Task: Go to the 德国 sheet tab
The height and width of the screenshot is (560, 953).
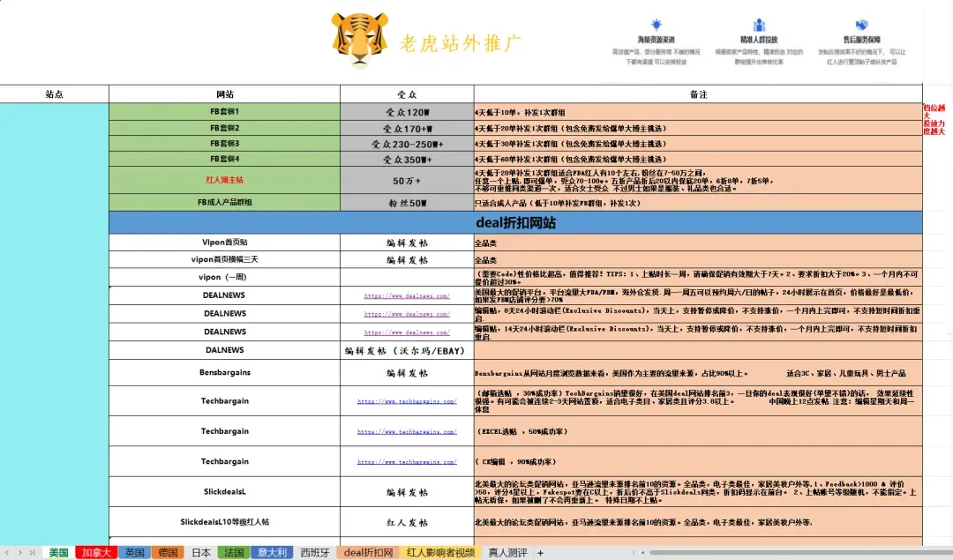Action: coord(168,553)
